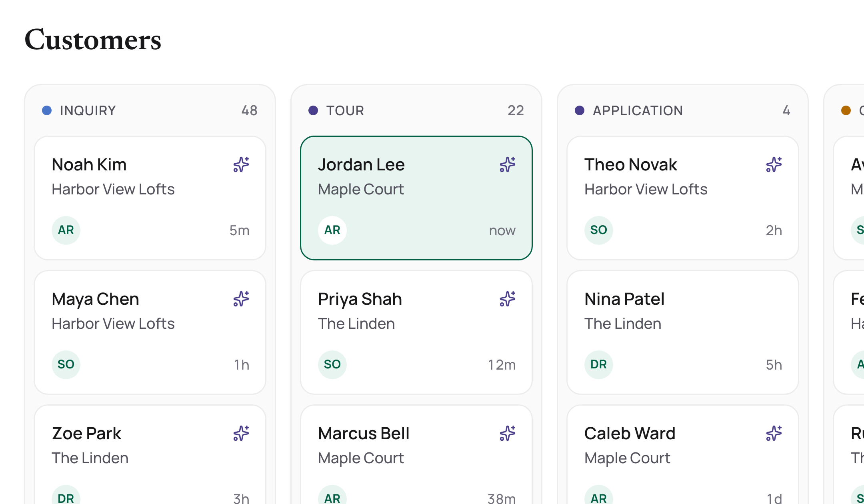Click the sparkle icon on Caleb Ward's card
The height and width of the screenshot is (504, 864).
tap(774, 433)
